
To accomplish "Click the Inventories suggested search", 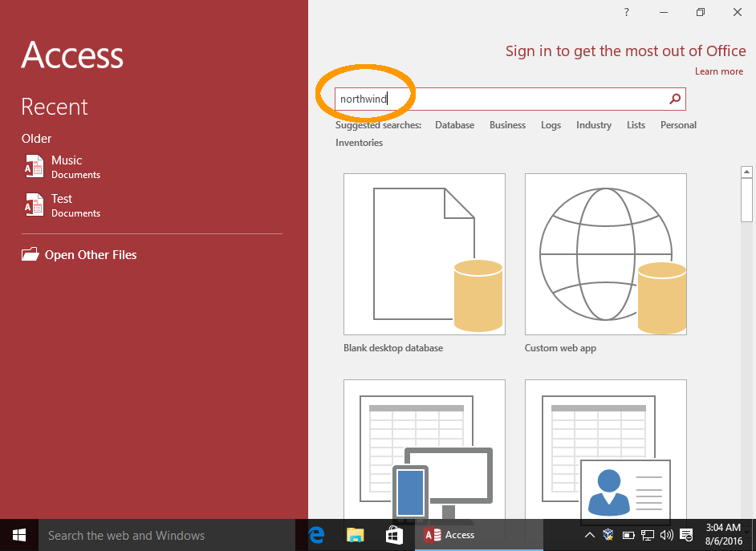I will 360,143.
